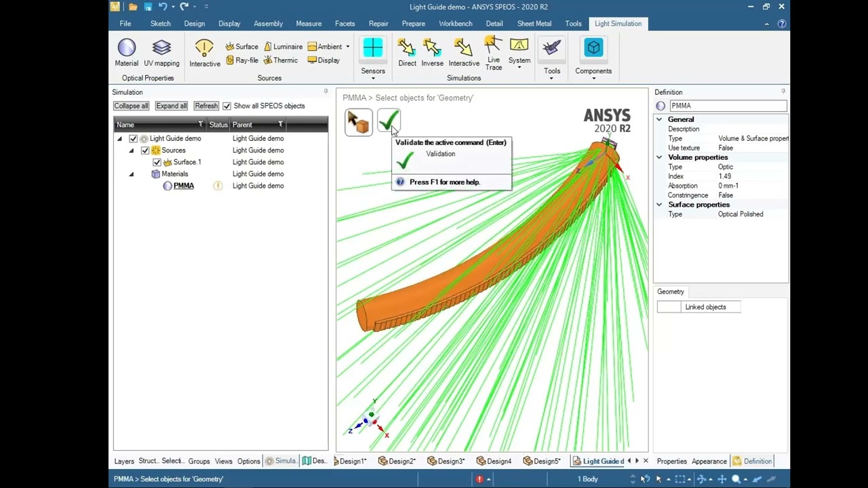Image resolution: width=868 pixels, height=488 pixels.
Task: Open the System simulation tool
Action: coord(519,52)
